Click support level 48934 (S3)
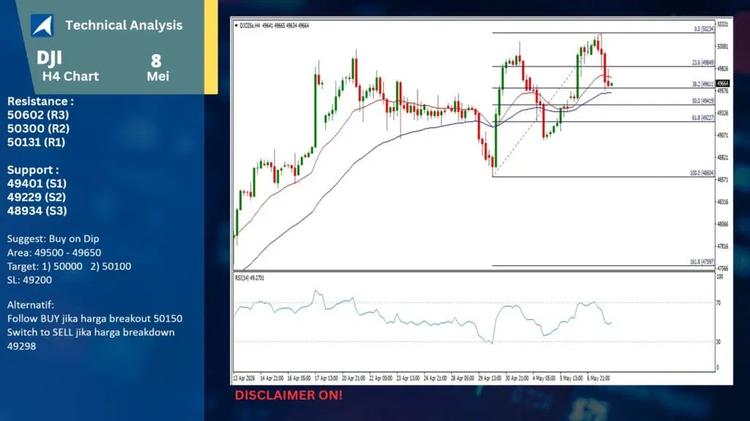Screen dimensions: 750x421 (x=37, y=210)
